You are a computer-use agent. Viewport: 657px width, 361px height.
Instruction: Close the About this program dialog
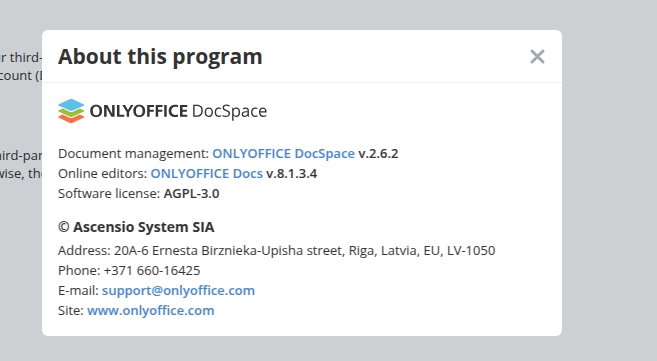point(537,57)
